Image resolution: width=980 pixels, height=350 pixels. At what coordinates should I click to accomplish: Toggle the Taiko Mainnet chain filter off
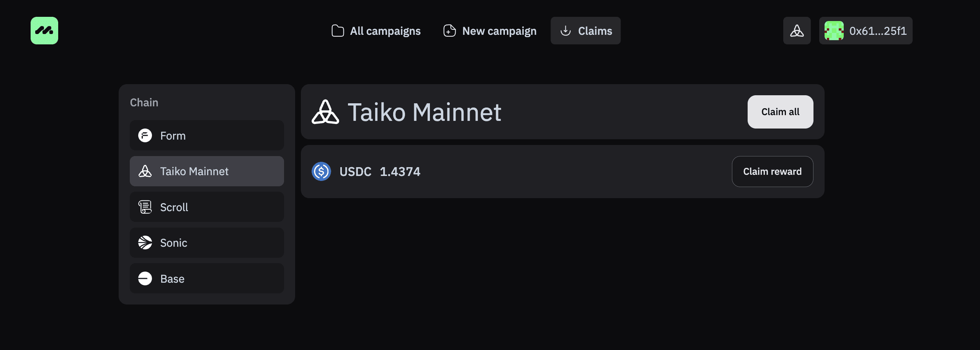[x=207, y=171]
